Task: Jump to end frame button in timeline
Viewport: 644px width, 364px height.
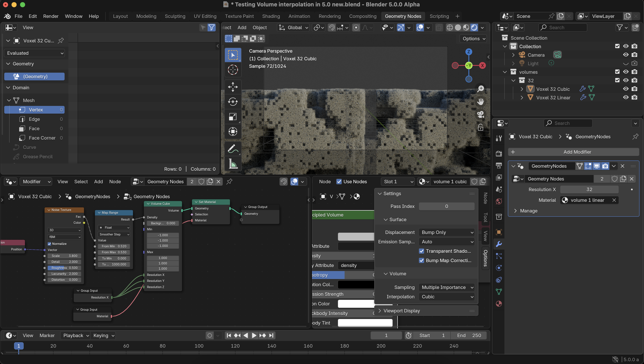Action: pyautogui.click(x=271, y=335)
